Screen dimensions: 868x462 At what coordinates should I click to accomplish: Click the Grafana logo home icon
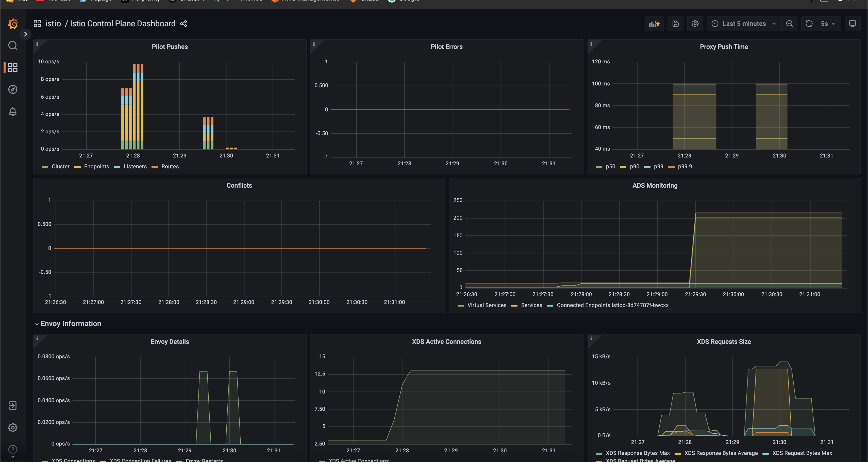pos(13,24)
